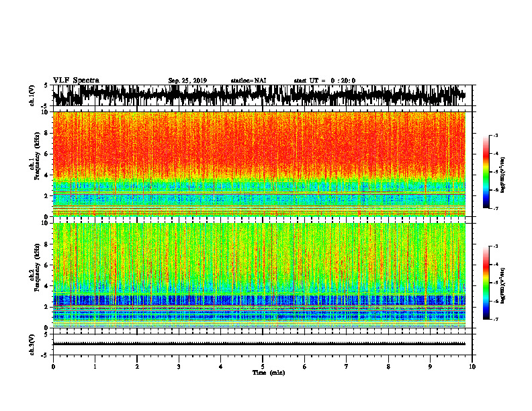
Task: Click the "-3" label on ch.1 color bar
Action: click(496, 136)
